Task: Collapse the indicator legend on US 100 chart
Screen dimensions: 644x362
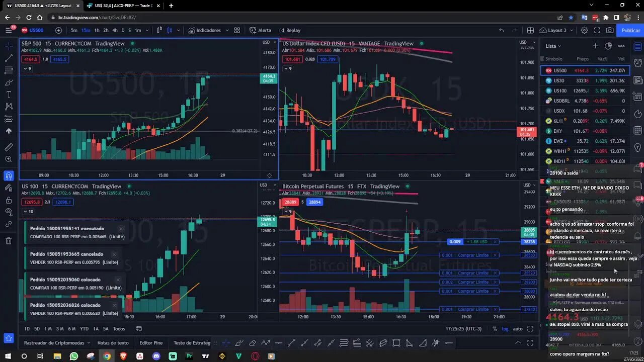Action: tap(28, 211)
